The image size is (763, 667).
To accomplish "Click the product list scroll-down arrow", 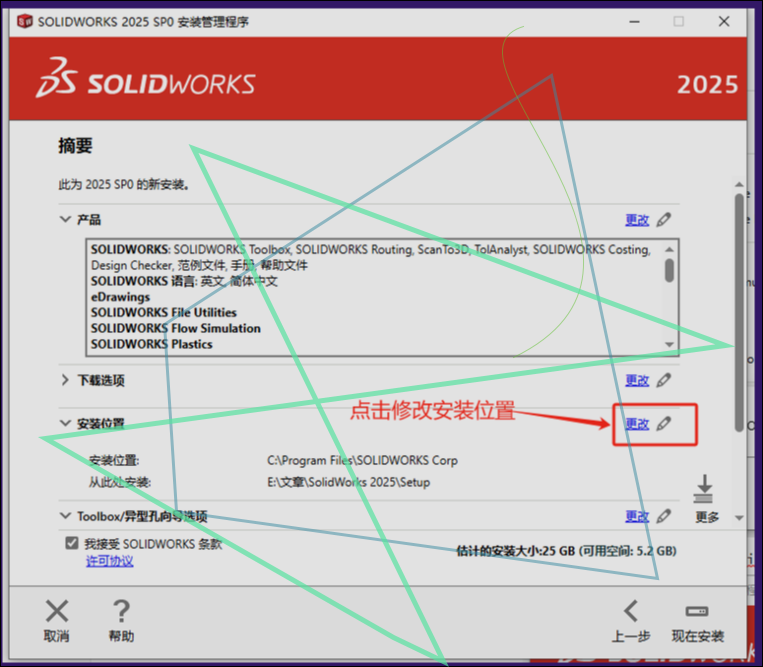I will pos(670,344).
